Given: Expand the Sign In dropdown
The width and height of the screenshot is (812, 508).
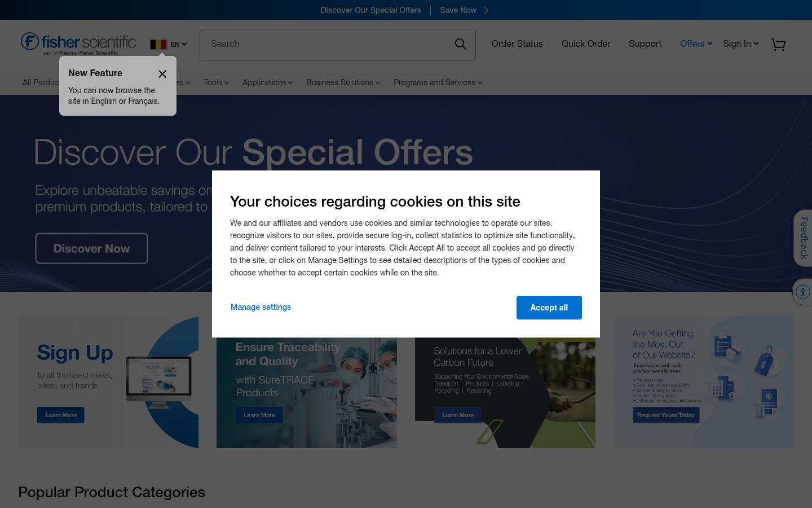Looking at the screenshot, I should (x=741, y=43).
